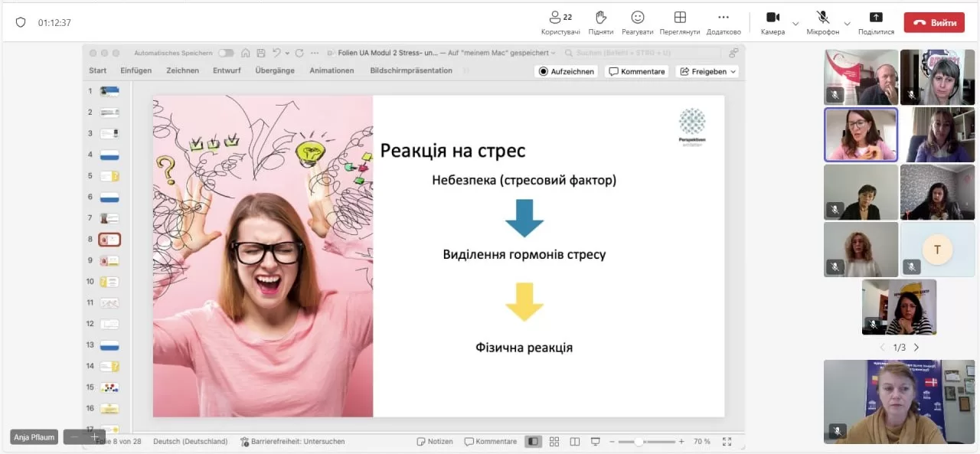Viewport: 980px width, 454px height.
Task: Open the Freigeben dropdown
Action: click(x=708, y=71)
